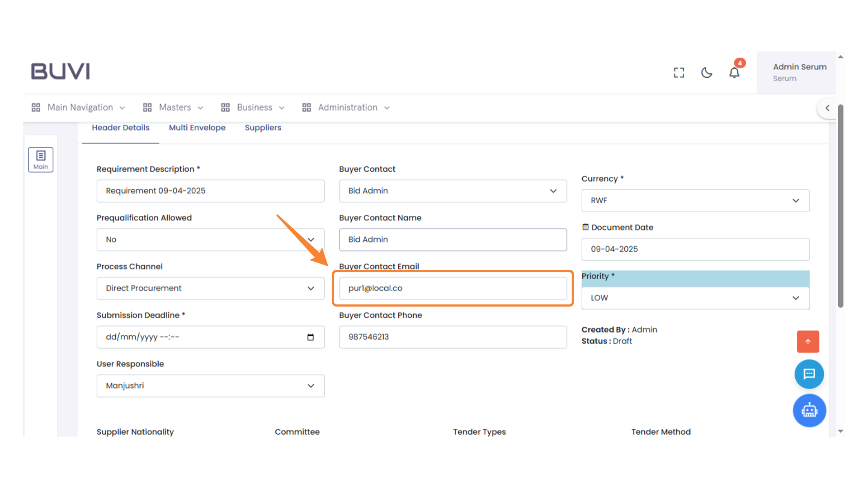
Task: Click the BUVI logo
Action: [x=60, y=71]
